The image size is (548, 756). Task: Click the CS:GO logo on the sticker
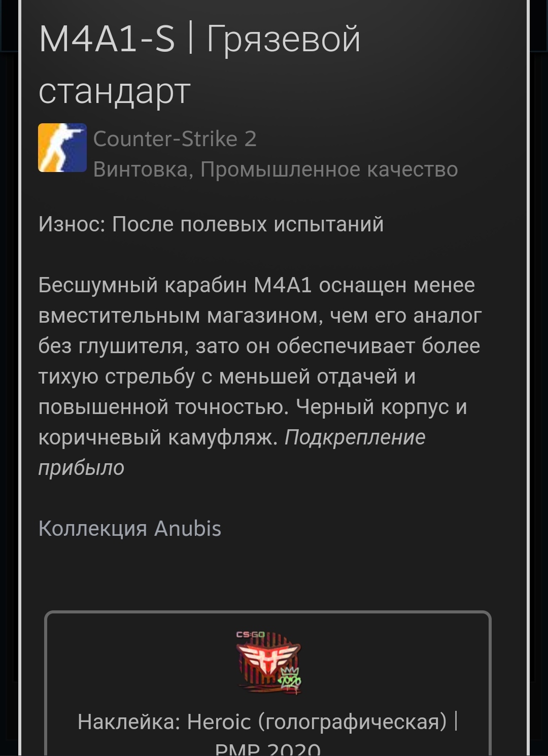(251, 634)
